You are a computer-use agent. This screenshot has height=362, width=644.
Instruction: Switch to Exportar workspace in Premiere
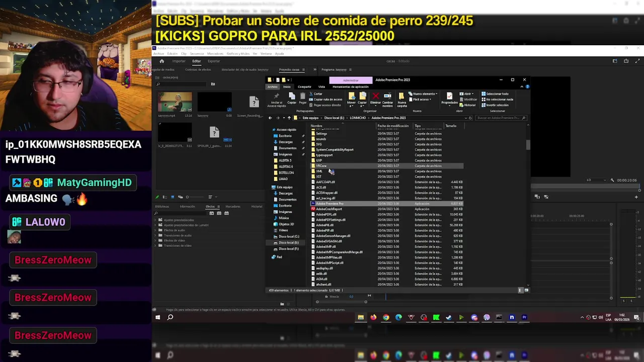click(214, 61)
